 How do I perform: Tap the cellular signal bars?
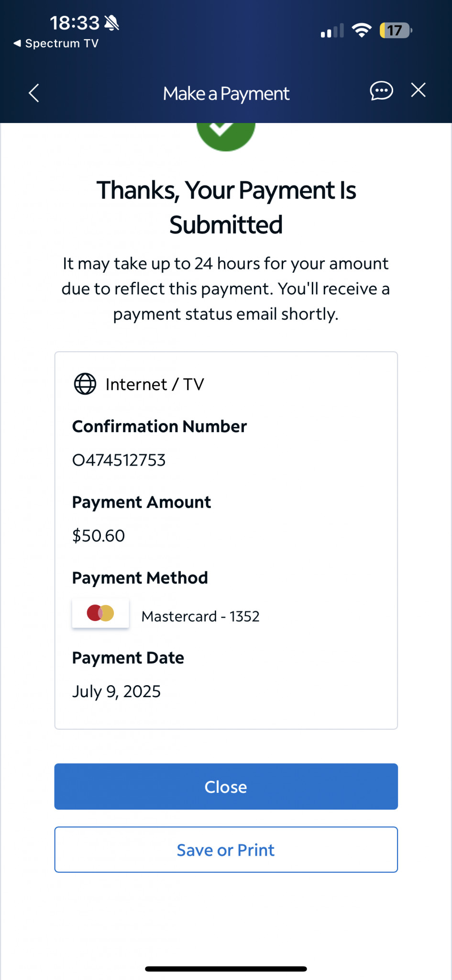(x=332, y=31)
